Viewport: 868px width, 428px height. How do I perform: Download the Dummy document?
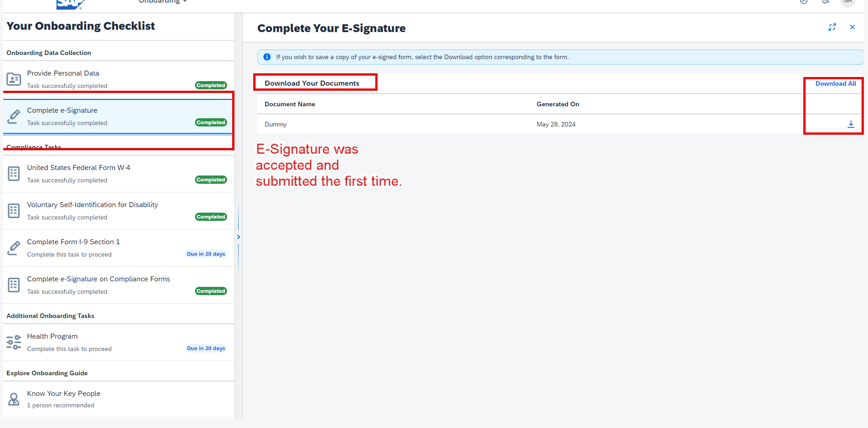tap(851, 124)
